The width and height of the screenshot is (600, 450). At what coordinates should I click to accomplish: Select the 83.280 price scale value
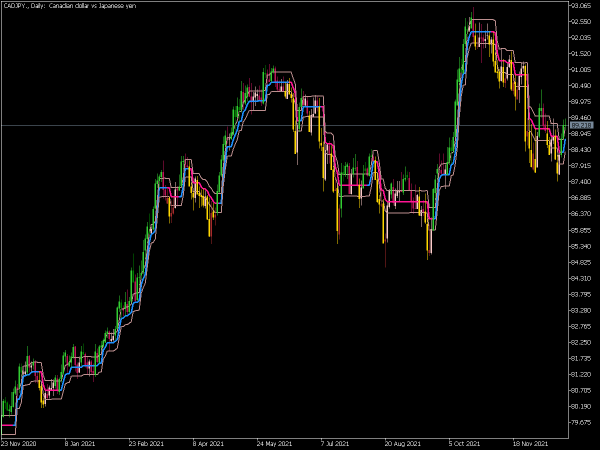point(580,310)
